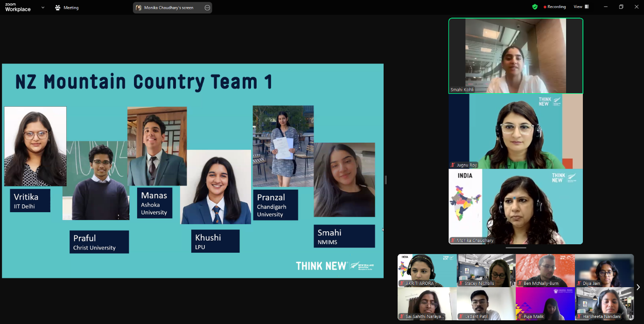Click Manas's photo on the slide
Image resolution: width=644 pixels, height=324 pixels.
[157, 146]
